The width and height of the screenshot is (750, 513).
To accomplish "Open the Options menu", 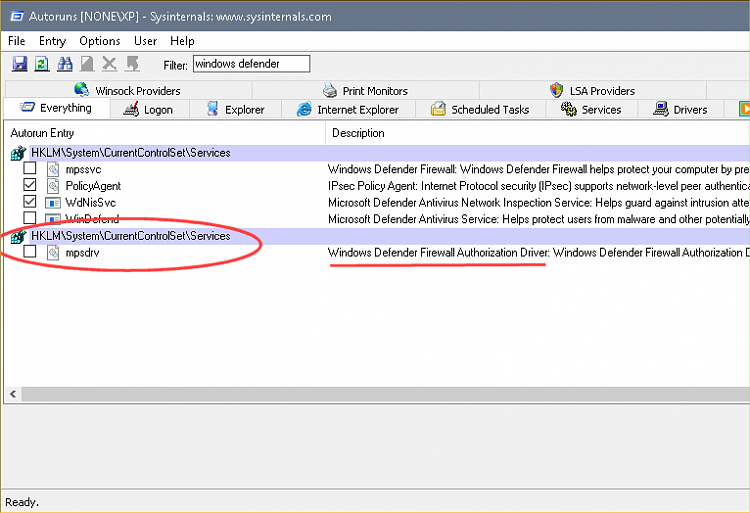I will coord(99,41).
